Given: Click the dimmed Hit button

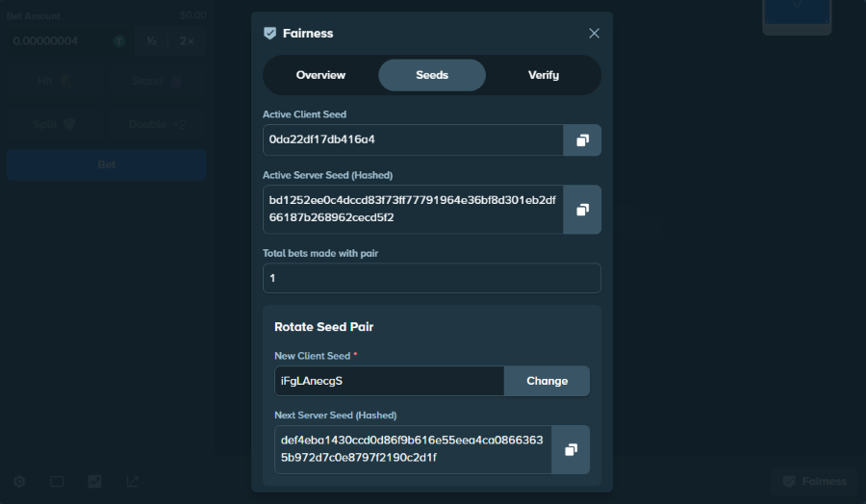Looking at the screenshot, I should [54, 81].
